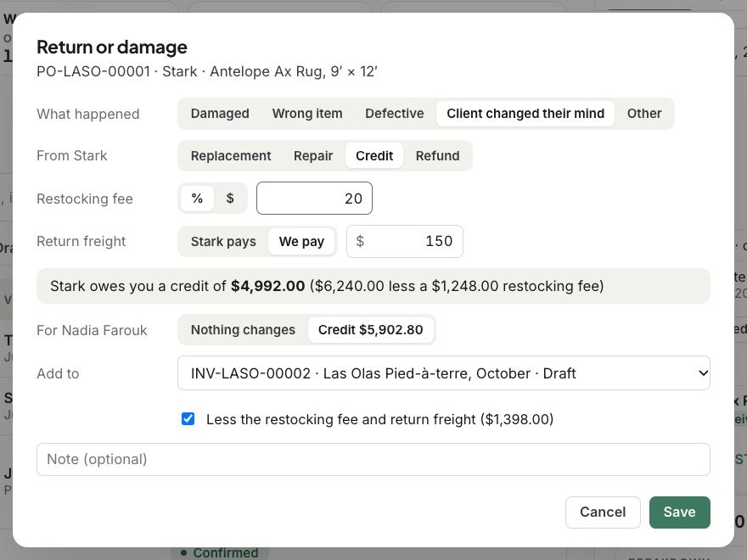This screenshot has width=747, height=560.
Task: Select Client changed their mind
Action: (x=525, y=114)
